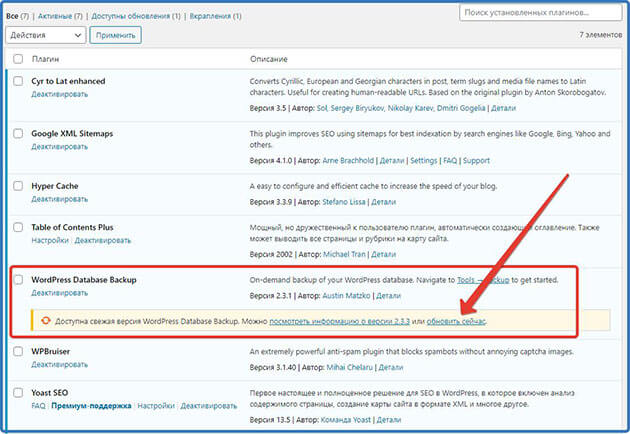Open Yoast SEO Настройки link

tap(156, 406)
